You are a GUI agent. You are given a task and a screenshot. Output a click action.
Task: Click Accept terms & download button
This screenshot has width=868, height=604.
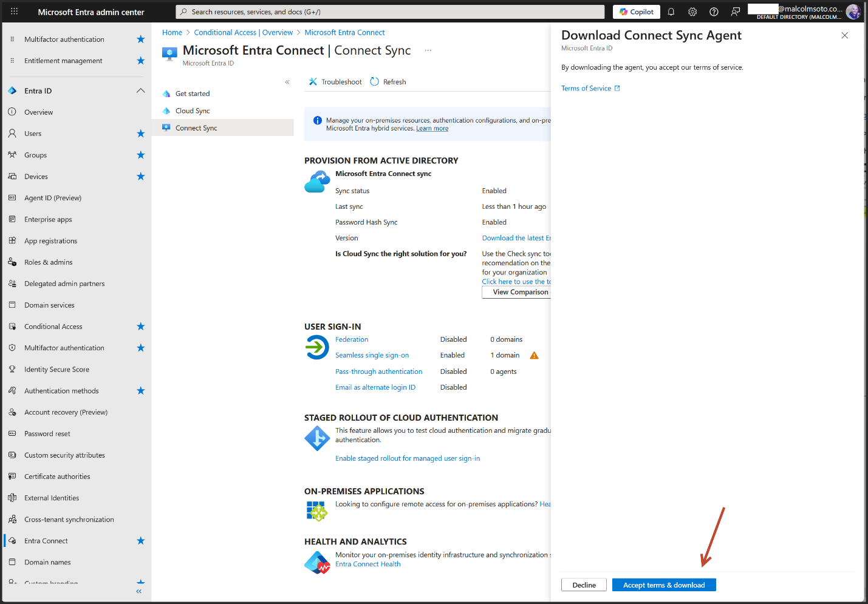pos(664,585)
